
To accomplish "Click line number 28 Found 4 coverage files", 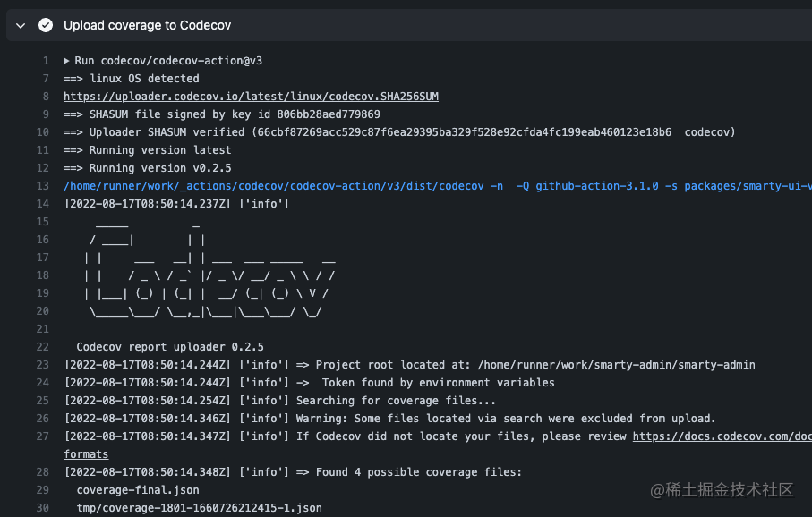I will [x=42, y=472].
